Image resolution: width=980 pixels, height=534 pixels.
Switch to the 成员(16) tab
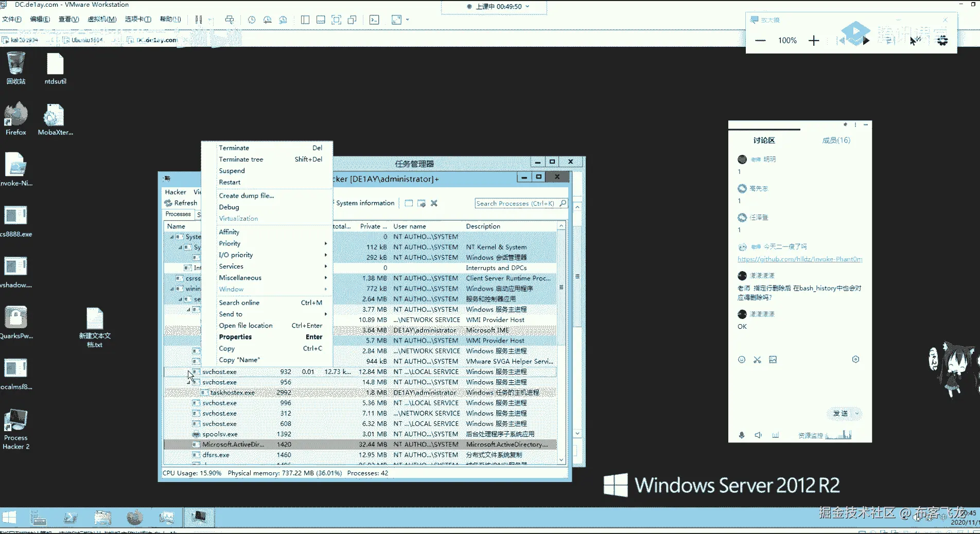coord(836,140)
